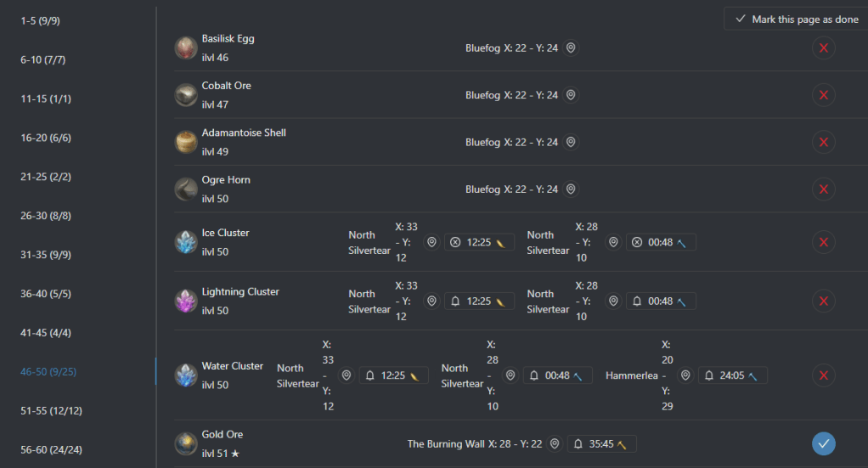Screen dimensions: 868x468
Task: Click the Ogre Horn map pin icon
Action: 571,189
